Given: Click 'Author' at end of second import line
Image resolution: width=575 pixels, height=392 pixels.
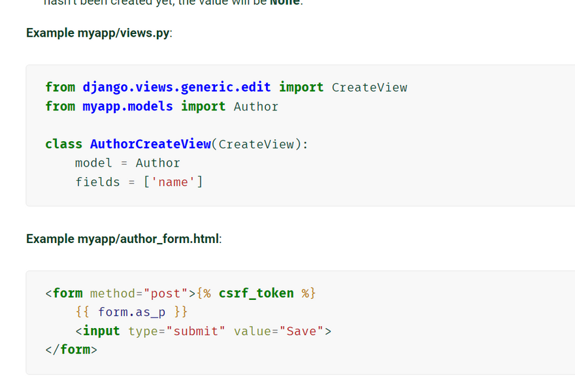Looking at the screenshot, I should 256,106.
